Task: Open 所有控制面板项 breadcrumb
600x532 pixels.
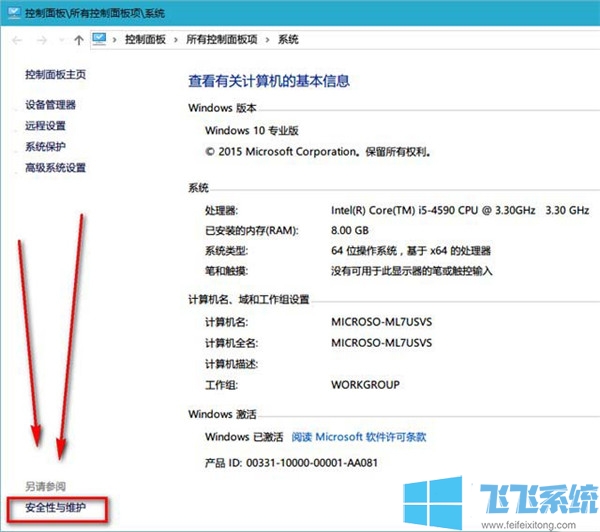Action: (x=222, y=39)
